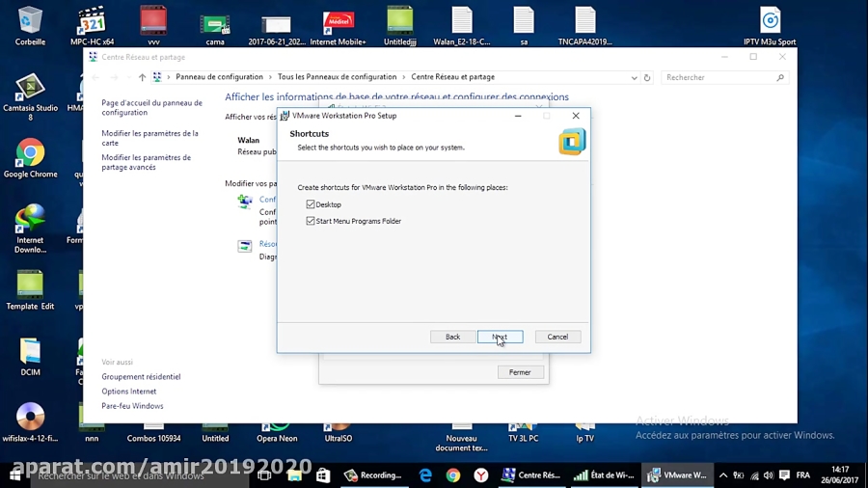Cancel the VMware Workstation Pro setup
This screenshot has height=488, width=868.
coord(557,337)
